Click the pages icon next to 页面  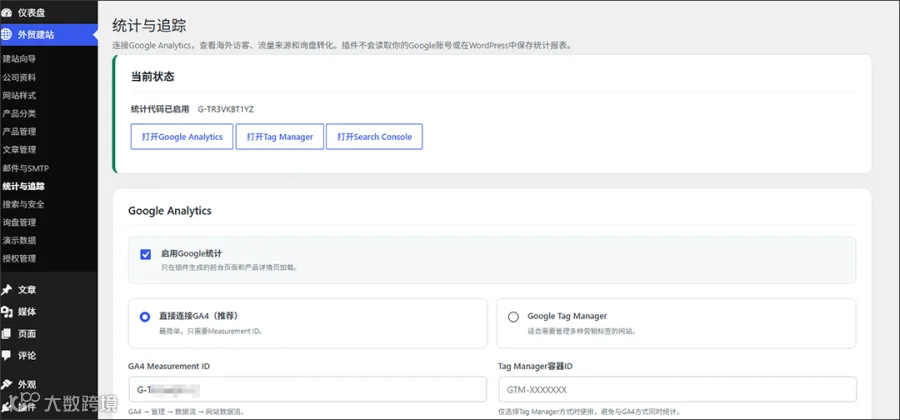click(7, 334)
